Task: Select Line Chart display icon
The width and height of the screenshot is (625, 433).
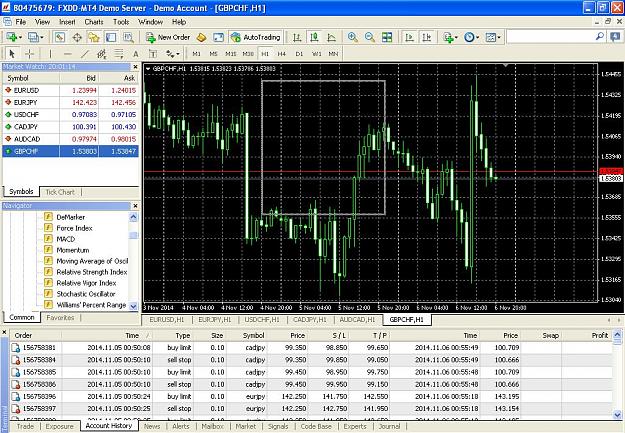Action: 331,37
